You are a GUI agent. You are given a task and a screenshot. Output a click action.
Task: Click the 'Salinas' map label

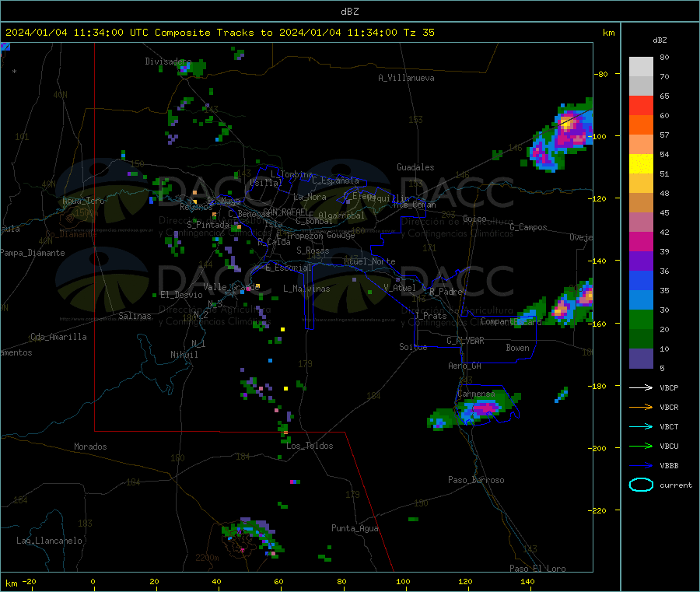tap(135, 316)
